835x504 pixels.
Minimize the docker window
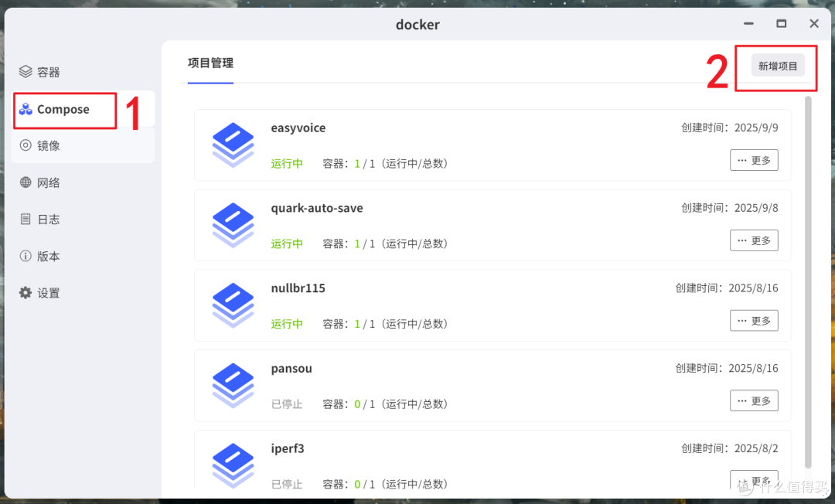748,23
